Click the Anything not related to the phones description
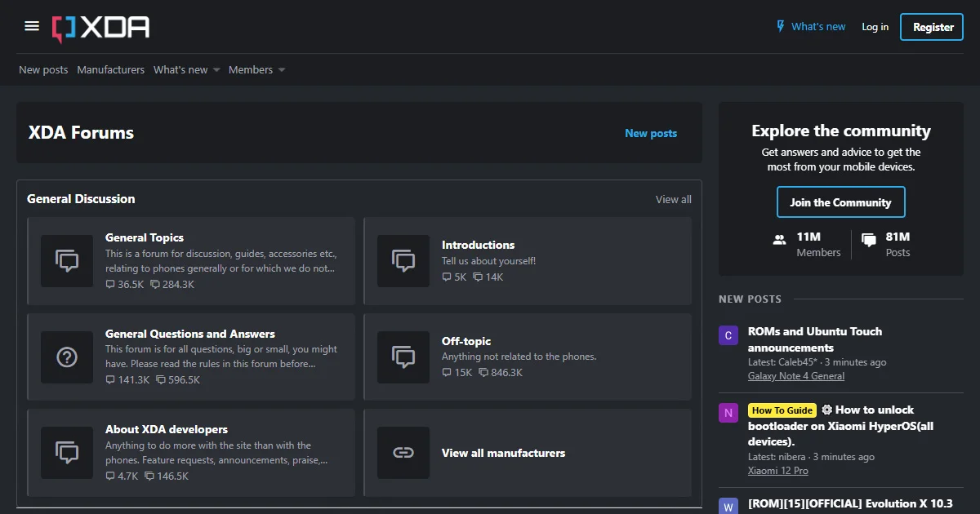Image resolution: width=980 pixels, height=514 pixels. [x=519, y=357]
